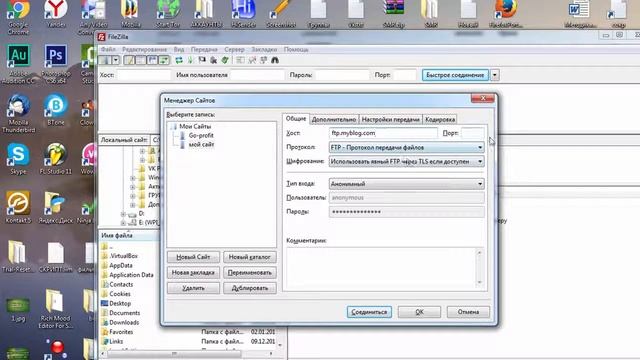The height and width of the screenshot is (360, 640).
Task: Open Adobe Audition CC desktop icon
Action: [x=18, y=64]
